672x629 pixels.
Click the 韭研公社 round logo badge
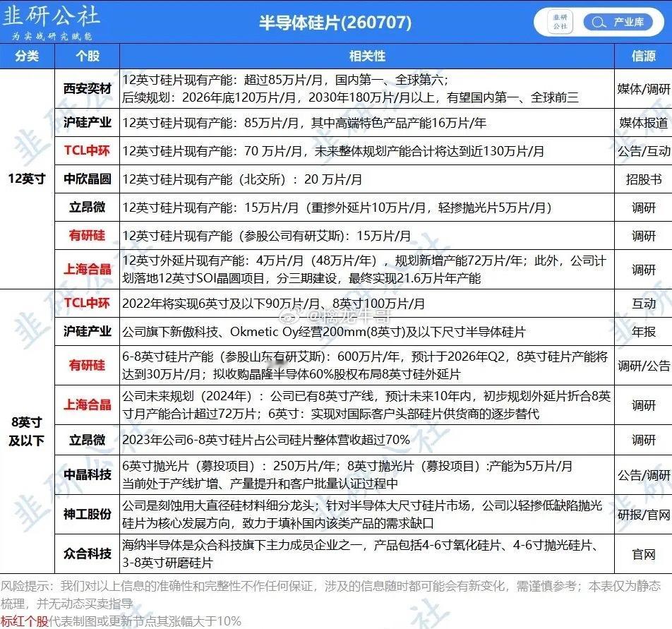point(560,23)
